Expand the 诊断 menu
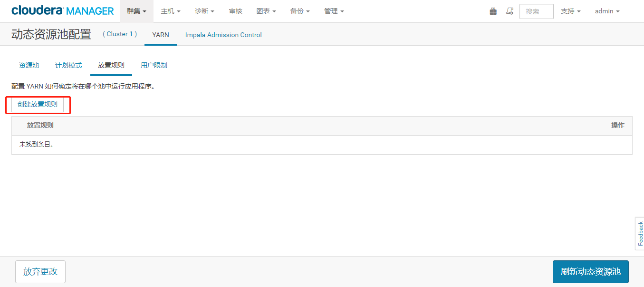 coord(204,11)
